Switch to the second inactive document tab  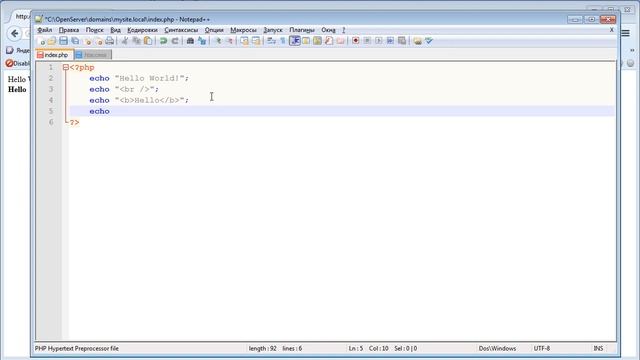click(93, 55)
